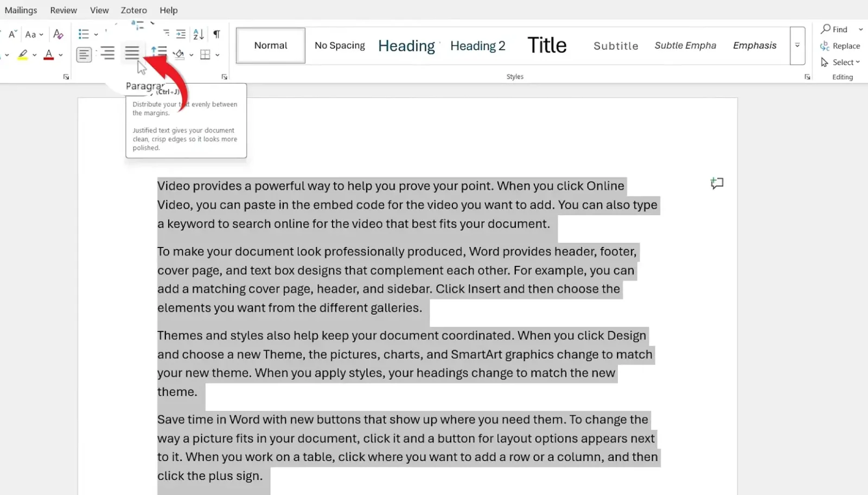The image size is (868, 495).
Task: Open the Mailings tab
Action: tap(21, 10)
